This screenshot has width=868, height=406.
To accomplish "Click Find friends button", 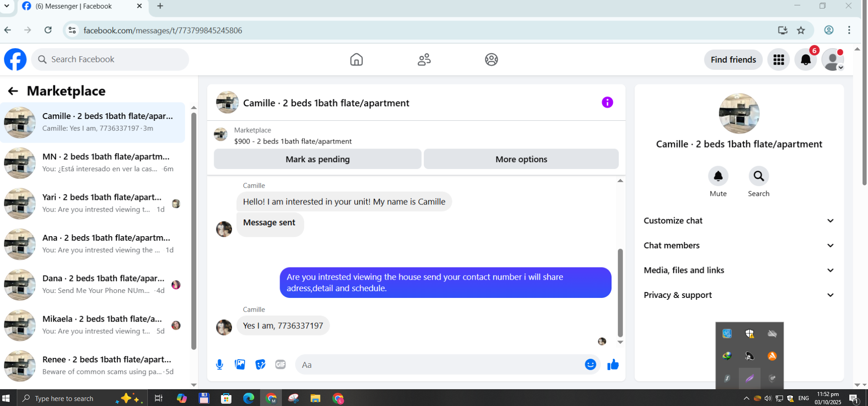I will (x=733, y=59).
